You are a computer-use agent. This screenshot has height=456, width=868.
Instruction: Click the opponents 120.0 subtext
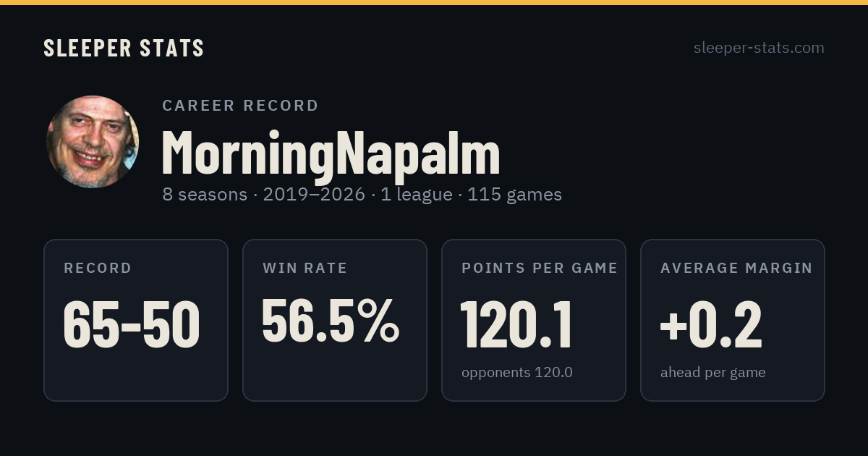pyautogui.click(x=517, y=373)
